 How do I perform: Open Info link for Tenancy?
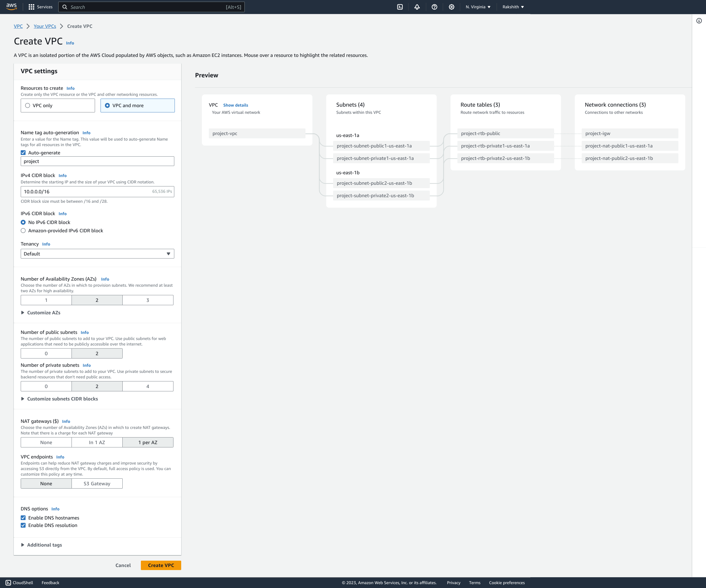(x=46, y=244)
